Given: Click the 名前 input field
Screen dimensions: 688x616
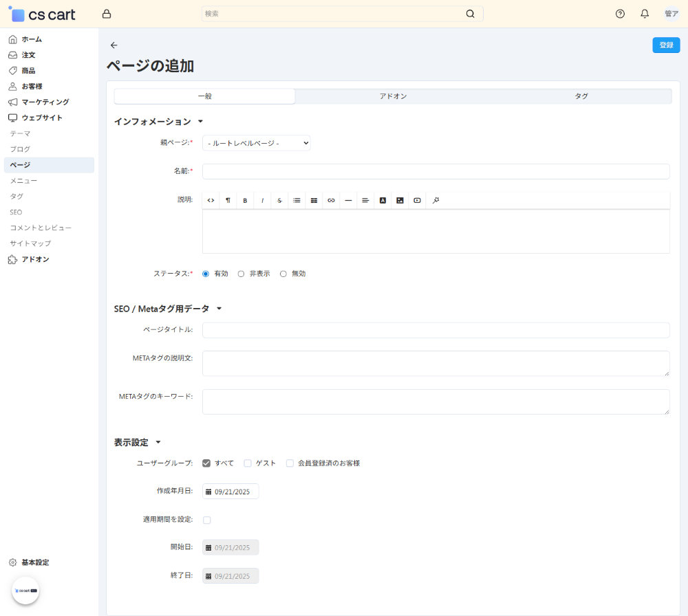Looking at the screenshot, I should tap(436, 171).
